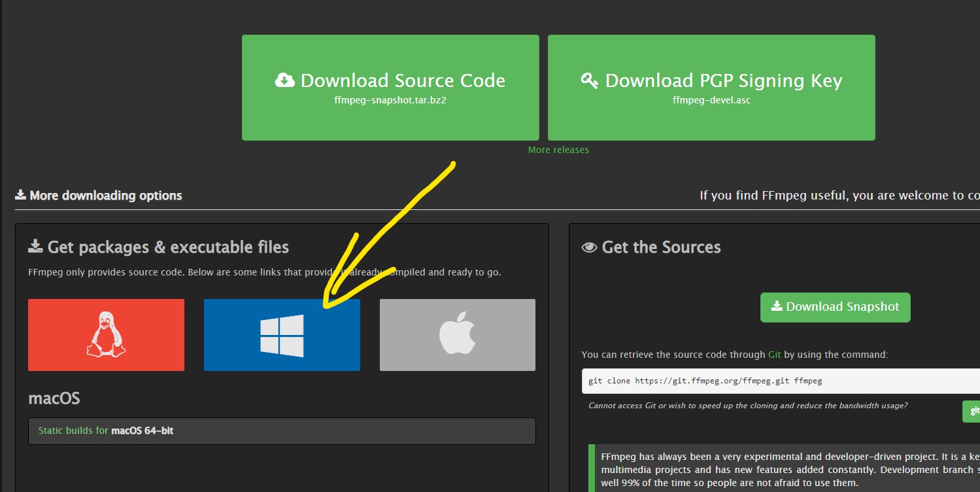Click "If you find FFmpeg useful" text
980x492 pixels.
[839, 195]
